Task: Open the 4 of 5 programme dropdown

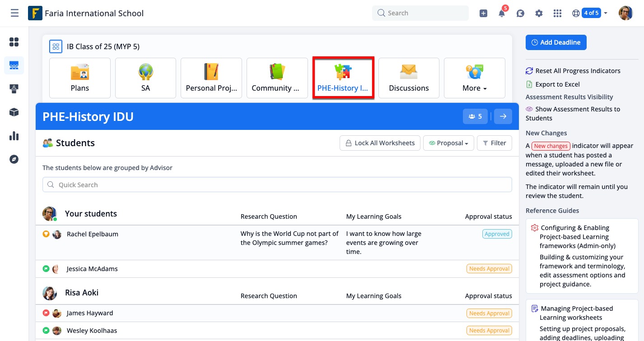Action: [x=595, y=13]
